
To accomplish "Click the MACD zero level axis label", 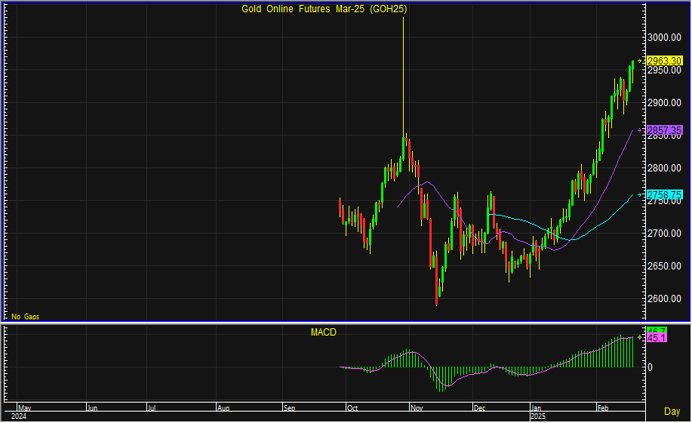I will 651,367.
